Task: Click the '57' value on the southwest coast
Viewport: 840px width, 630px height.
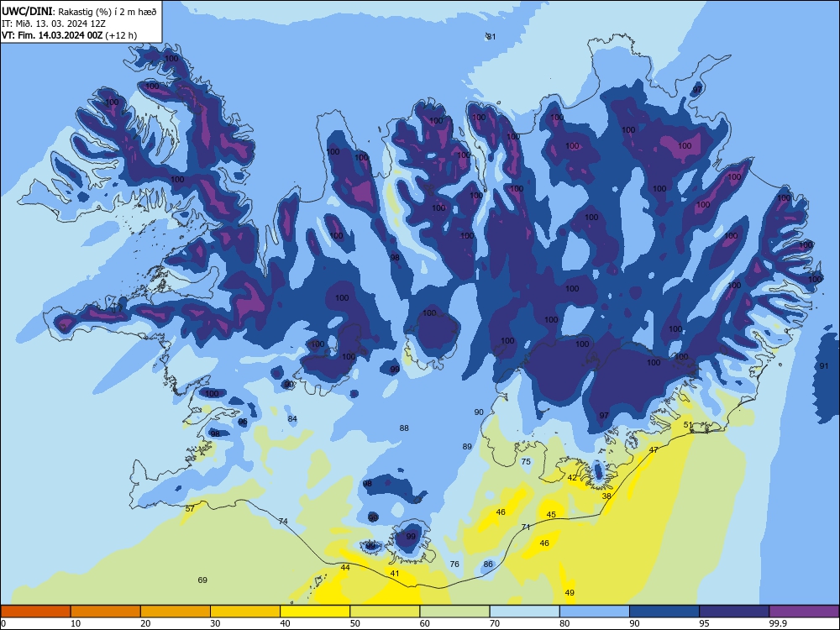Action: click(x=190, y=508)
